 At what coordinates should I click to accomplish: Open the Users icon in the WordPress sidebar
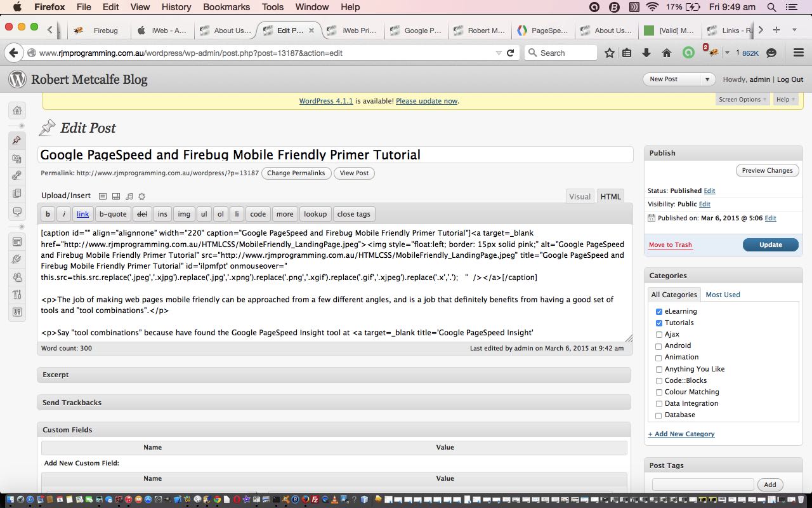[x=17, y=277]
